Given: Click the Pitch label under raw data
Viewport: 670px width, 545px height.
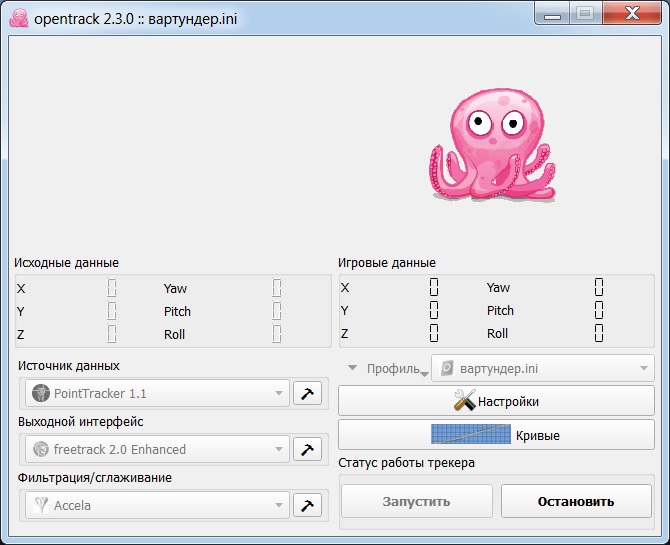Looking at the screenshot, I should [x=177, y=312].
